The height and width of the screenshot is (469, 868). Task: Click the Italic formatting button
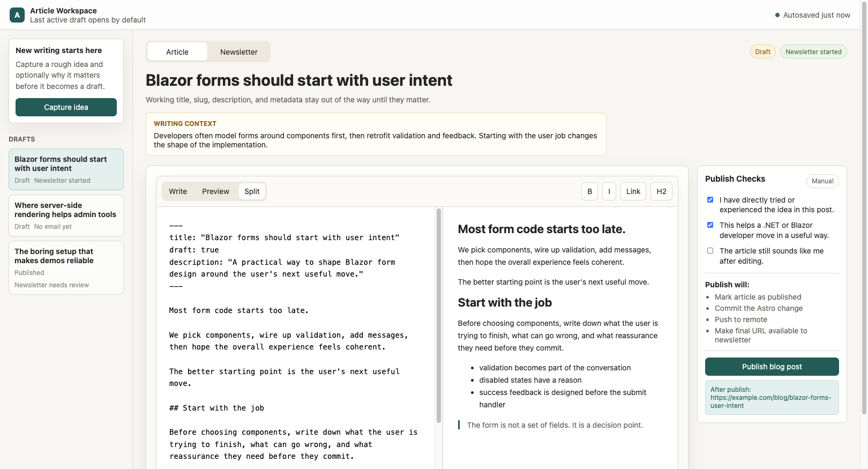point(609,191)
